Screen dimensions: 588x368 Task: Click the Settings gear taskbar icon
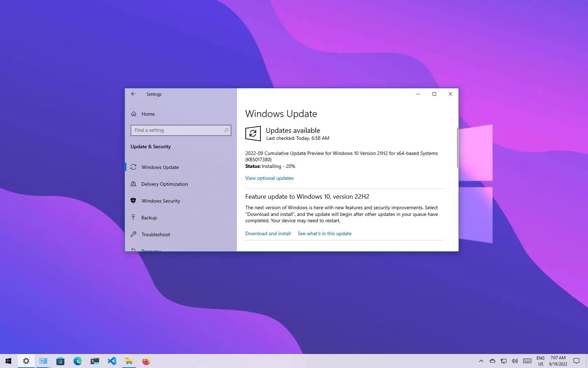(x=26, y=361)
